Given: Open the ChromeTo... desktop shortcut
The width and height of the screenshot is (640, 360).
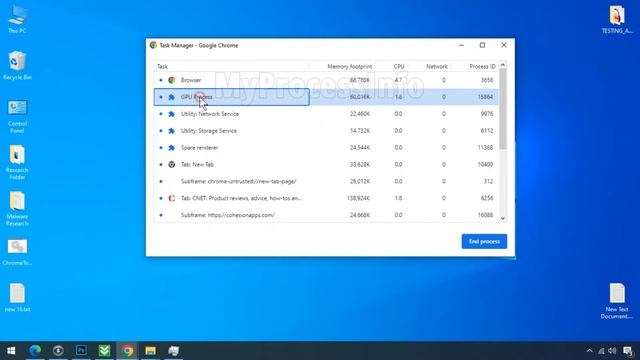Looking at the screenshot, I should click(17, 252).
